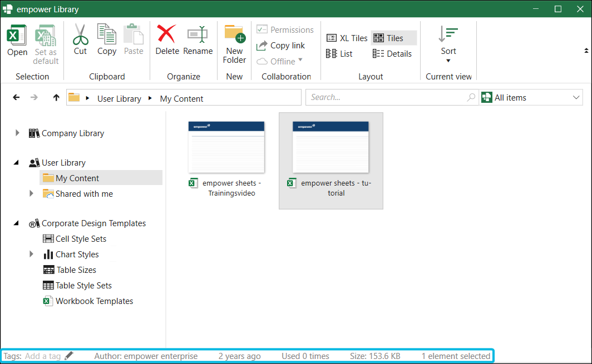The height and width of the screenshot is (364, 592).
Task: Expand the Company Library tree node
Action: (x=17, y=133)
